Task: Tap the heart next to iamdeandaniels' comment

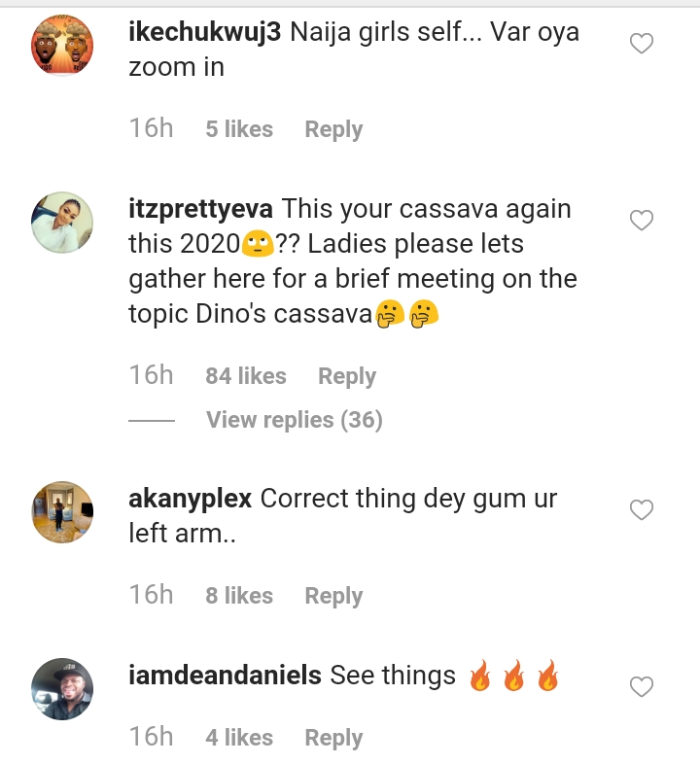Action: [x=642, y=687]
